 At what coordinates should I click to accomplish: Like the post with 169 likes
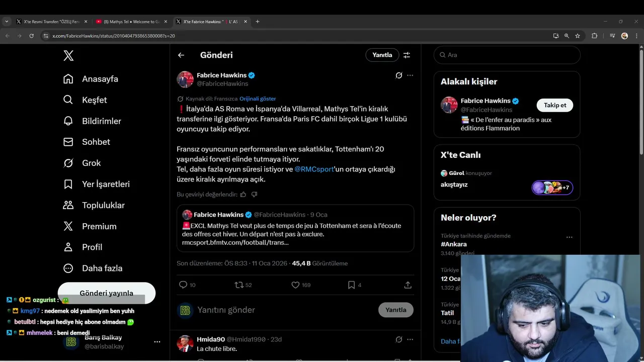click(x=295, y=285)
